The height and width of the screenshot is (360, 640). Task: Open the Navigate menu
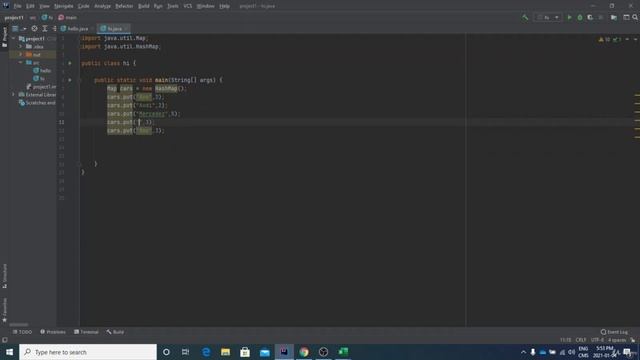(x=64, y=6)
